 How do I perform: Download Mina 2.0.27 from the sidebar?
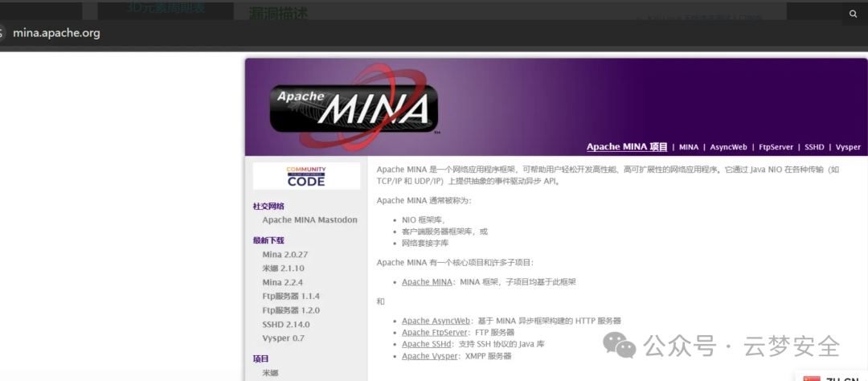coord(285,255)
